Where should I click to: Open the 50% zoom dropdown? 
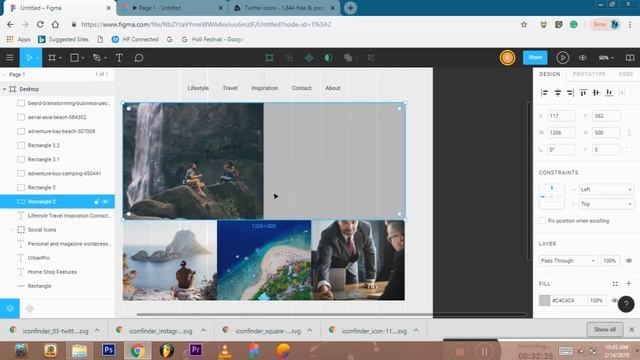(x=606, y=58)
